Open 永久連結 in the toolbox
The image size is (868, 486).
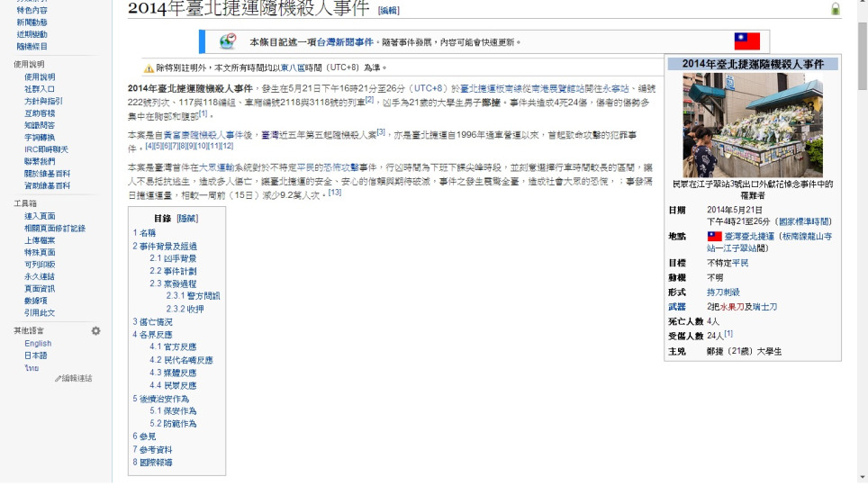pyautogui.click(x=40, y=277)
